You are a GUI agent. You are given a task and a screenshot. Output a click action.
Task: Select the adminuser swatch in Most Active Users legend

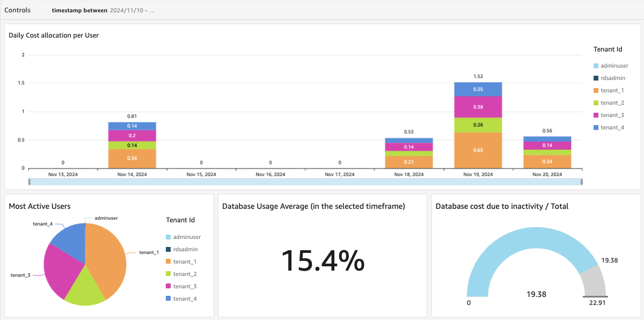169,236
